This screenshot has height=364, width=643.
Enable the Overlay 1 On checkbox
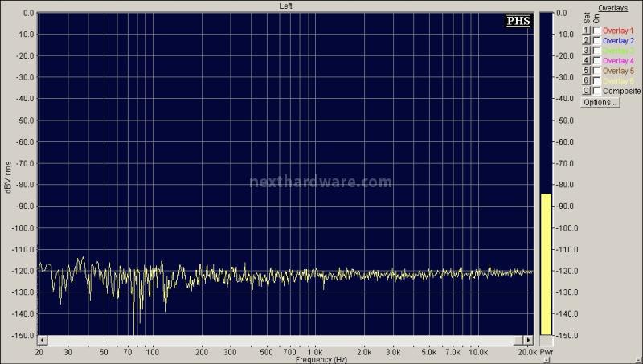point(596,31)
